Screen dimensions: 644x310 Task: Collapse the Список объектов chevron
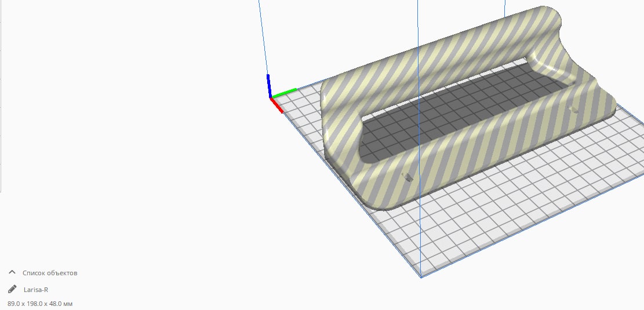[12, 273]
